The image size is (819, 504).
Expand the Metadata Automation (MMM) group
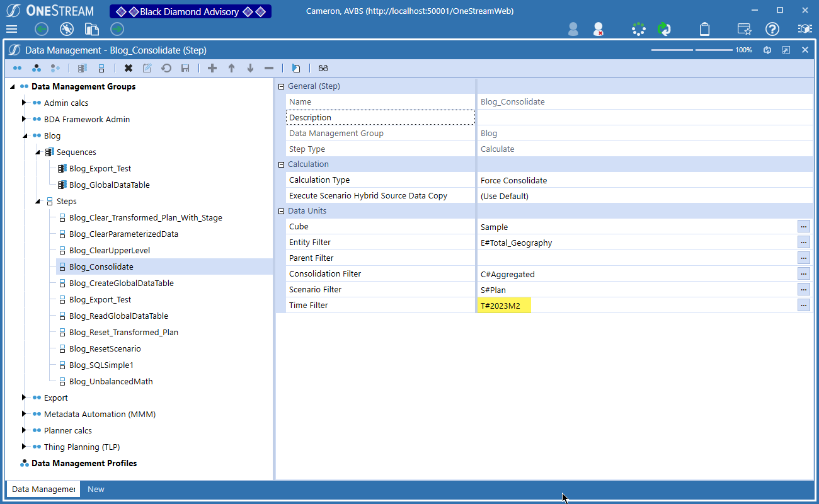coord(24,414)
